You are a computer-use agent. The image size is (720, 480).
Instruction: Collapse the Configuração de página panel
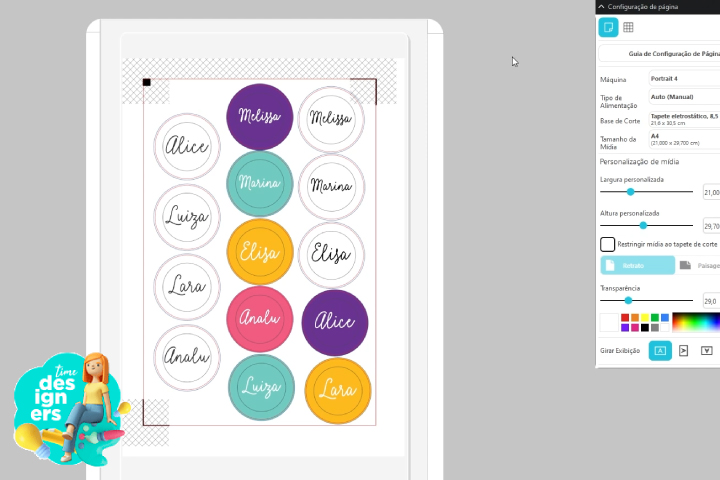[601, 6]
